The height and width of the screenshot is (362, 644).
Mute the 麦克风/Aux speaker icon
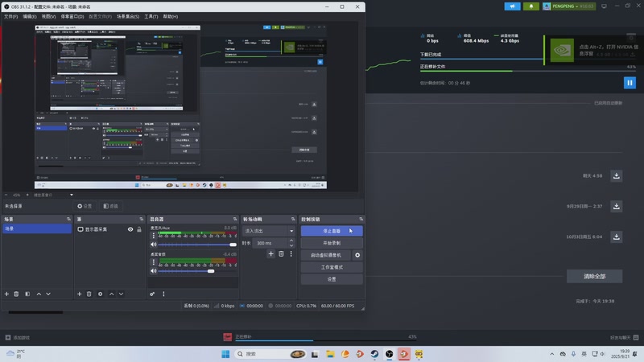pos(154,245)
